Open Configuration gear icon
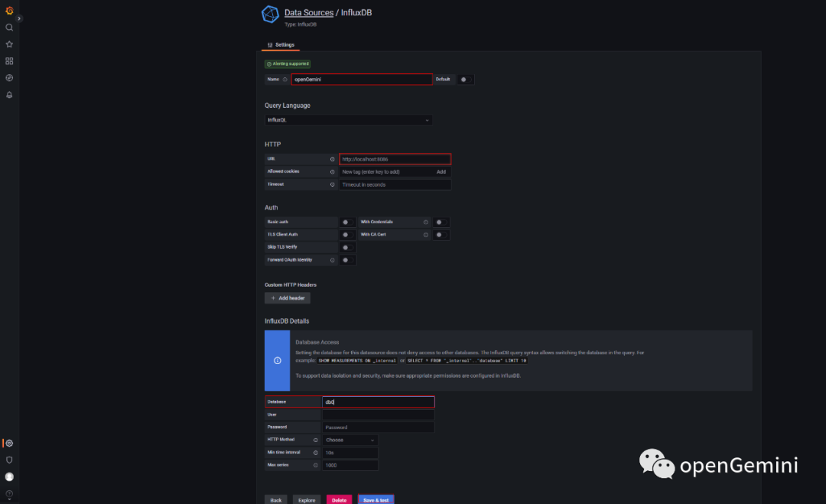This screenshot has height=504, width=826. (x=9, y=444)
